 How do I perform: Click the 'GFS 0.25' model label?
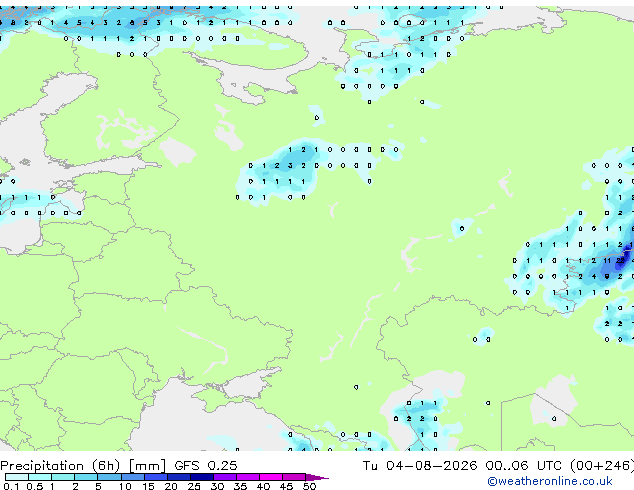(206, 466)
